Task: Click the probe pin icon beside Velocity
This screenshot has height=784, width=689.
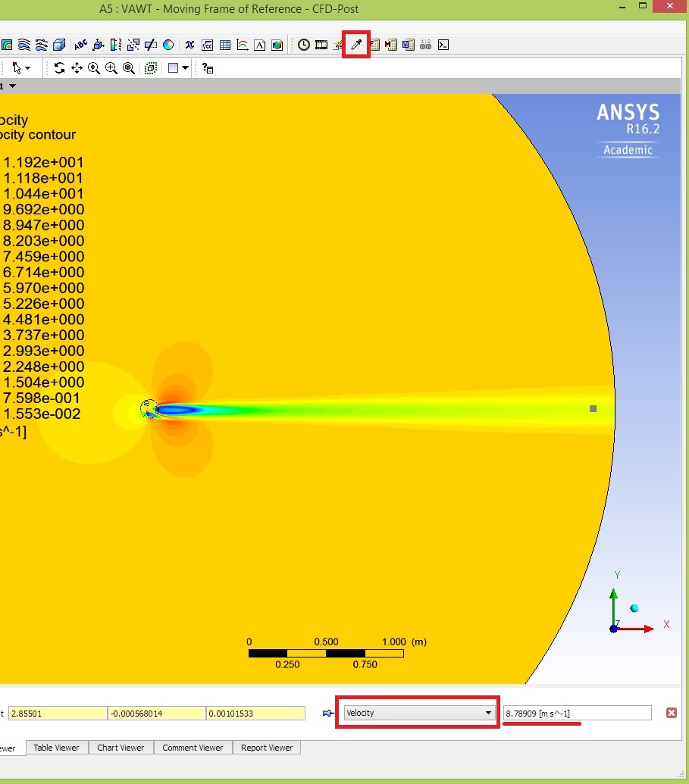Action: click(327, 713)
